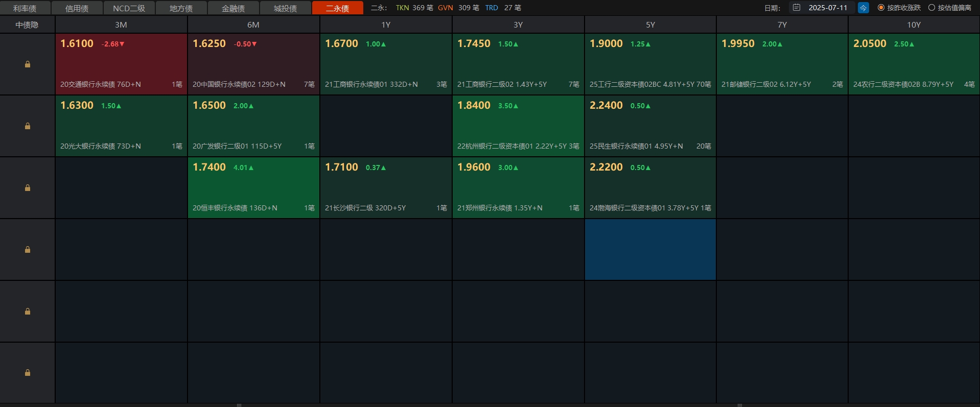Click the 1.7100 yield value
The image size is (980, 407).
pyautogui.click(x=341, y=167)
